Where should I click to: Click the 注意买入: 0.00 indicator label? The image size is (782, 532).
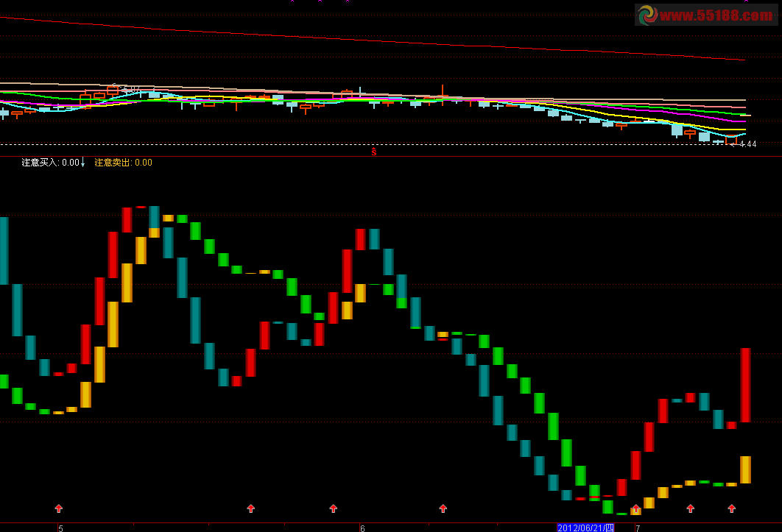point(50,163)
